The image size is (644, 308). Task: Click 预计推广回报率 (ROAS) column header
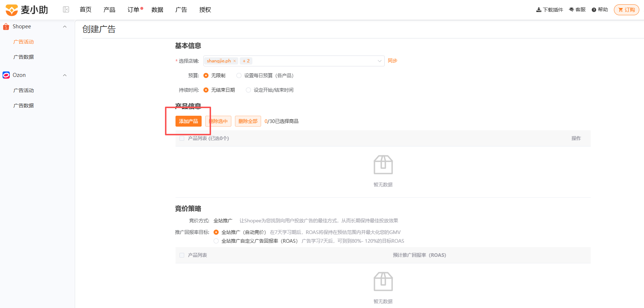pyautogui.click(x=420, y=255)
